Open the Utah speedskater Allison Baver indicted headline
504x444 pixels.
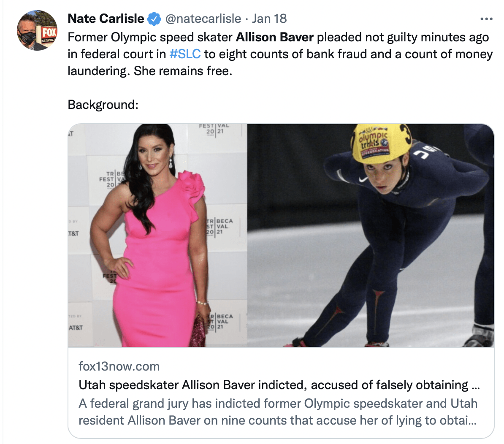(x=279, y=385)
